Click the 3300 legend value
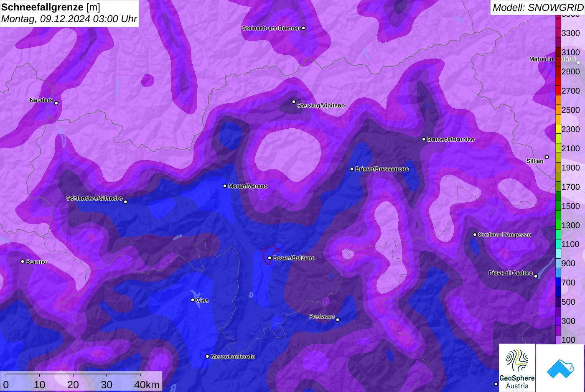Screen dimensions: 585x392 (570, 33)
